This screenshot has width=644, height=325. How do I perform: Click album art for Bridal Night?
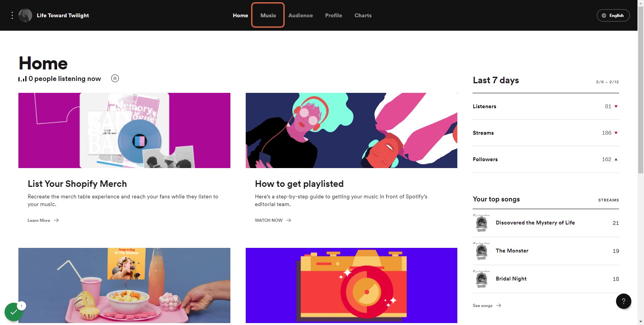(481, 279)
